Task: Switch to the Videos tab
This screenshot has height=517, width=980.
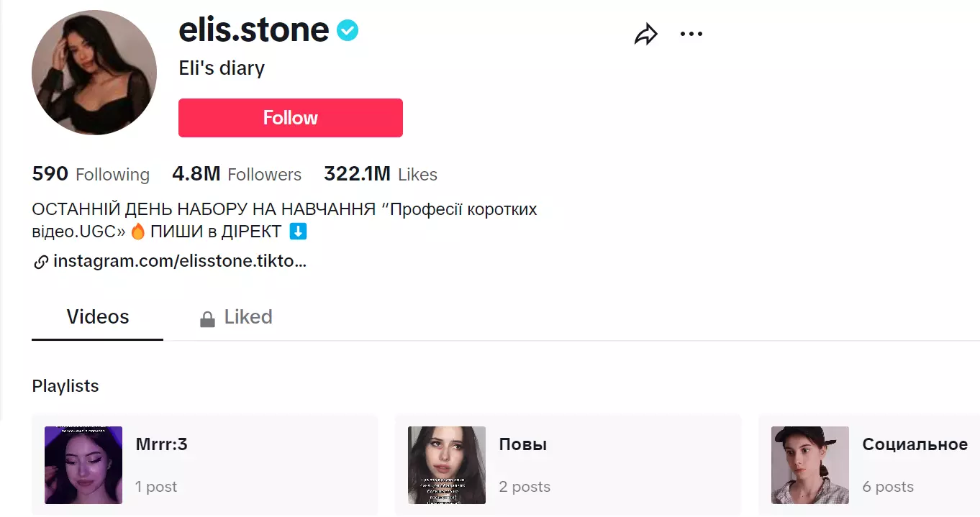Action: pyautogui.click(x=98, y=317)
